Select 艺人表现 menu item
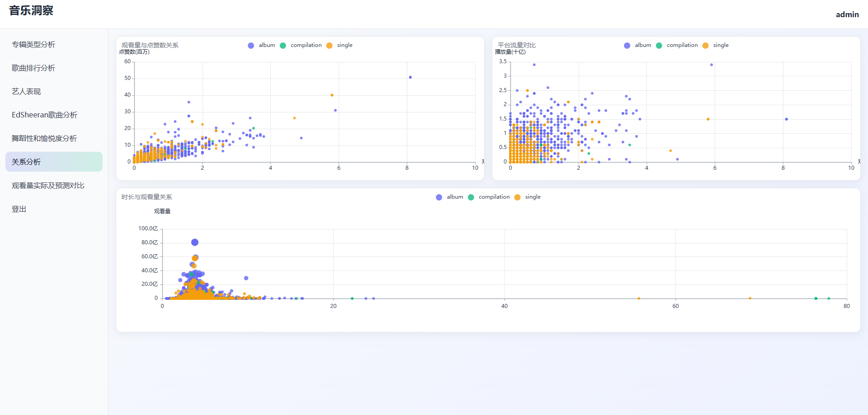 [x=26, y=91]
